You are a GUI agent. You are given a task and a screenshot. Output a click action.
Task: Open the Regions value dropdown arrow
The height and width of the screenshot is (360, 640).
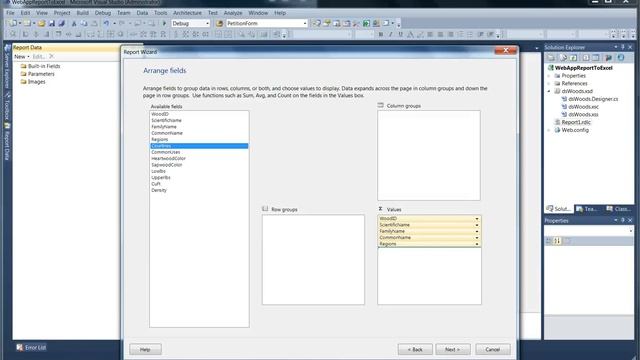click(x=477, y=244)
